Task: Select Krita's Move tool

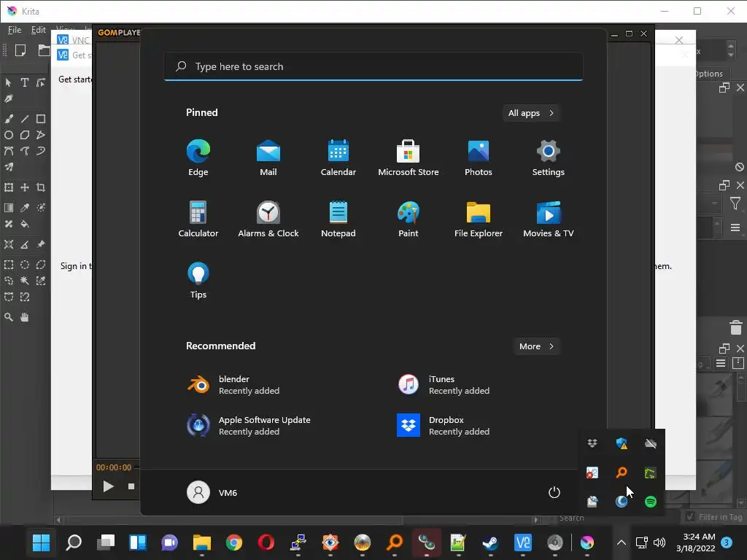Action: (25, 187)
